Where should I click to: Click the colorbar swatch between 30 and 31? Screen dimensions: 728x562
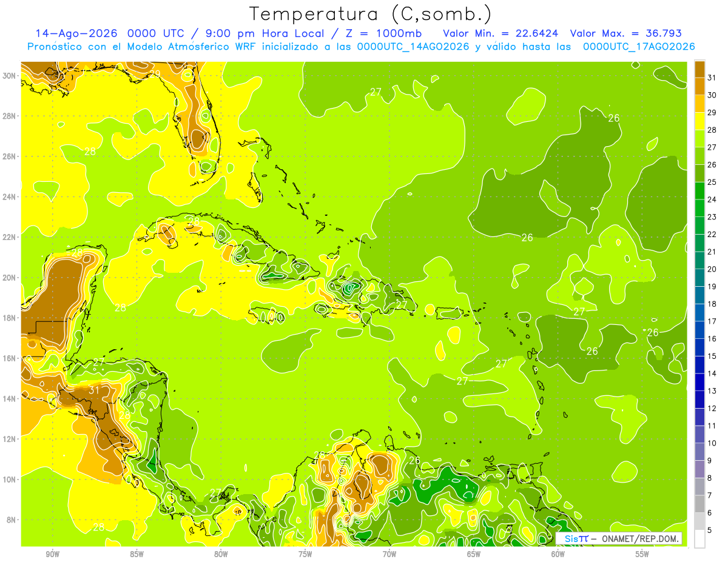(699, 85)
